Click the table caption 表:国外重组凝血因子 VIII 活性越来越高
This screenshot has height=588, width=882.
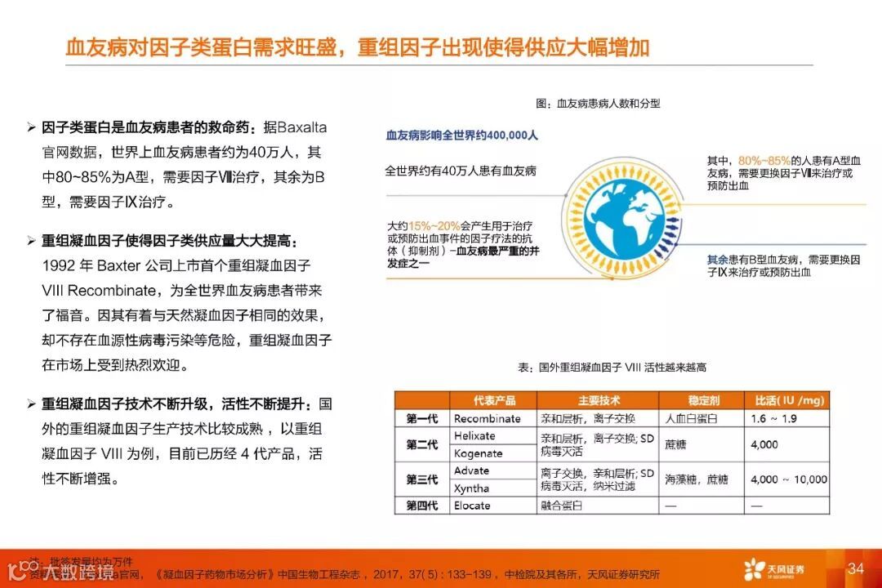point(612,367)
